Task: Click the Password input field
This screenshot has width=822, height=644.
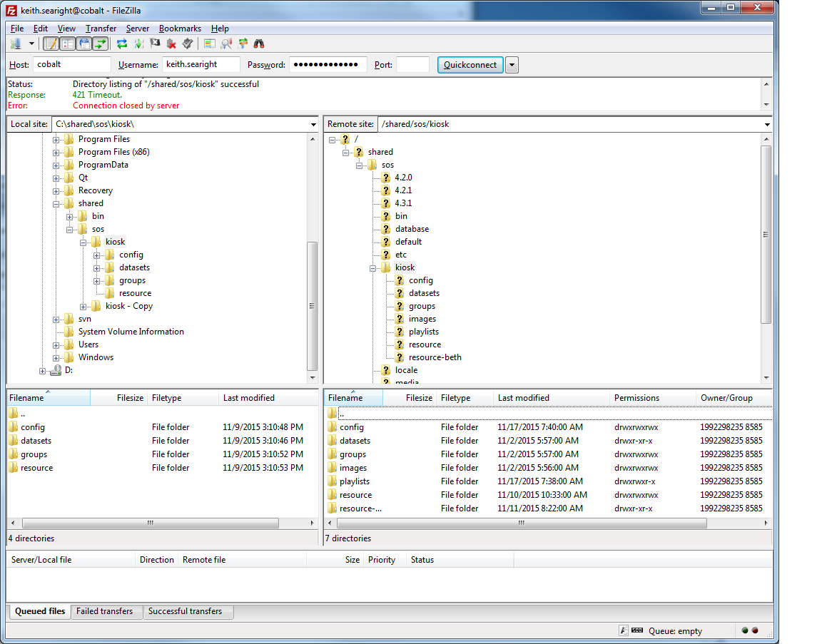Action: [x=328, y=64]
